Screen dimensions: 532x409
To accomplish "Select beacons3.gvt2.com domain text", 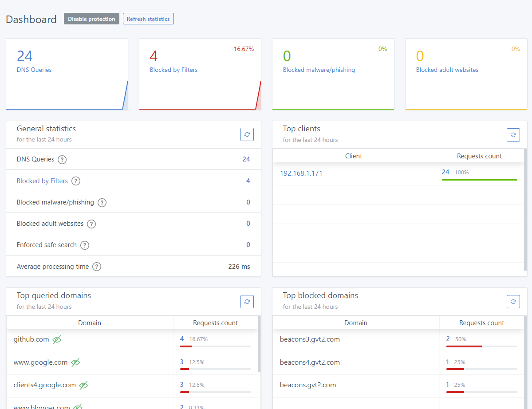I will click(x=310, y=339).
